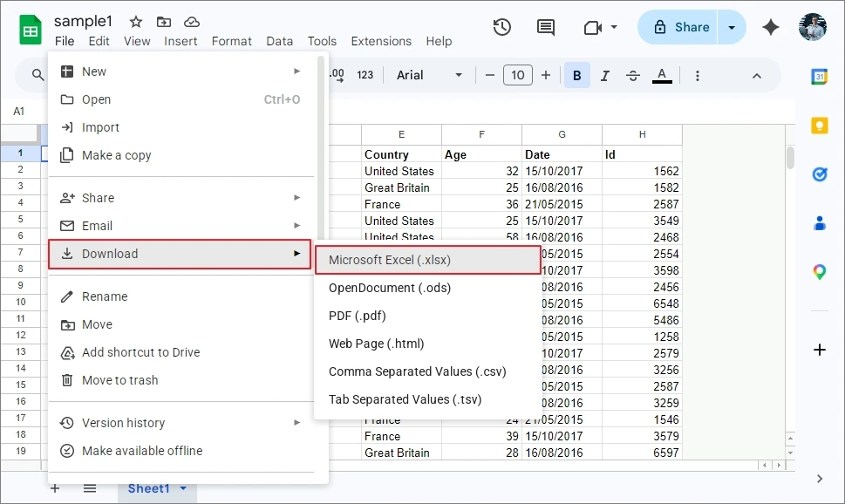Screen dimensions: 845x504
Task: Download as Tab Separated Values (.tsv)
Action: pyautogui.click(x=428, y=400)
